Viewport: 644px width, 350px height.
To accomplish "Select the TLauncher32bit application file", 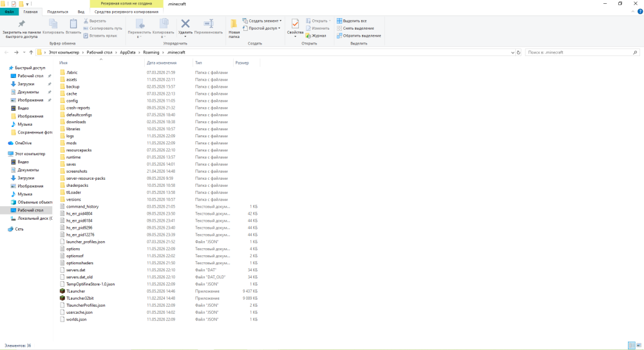I will [80, 298].
